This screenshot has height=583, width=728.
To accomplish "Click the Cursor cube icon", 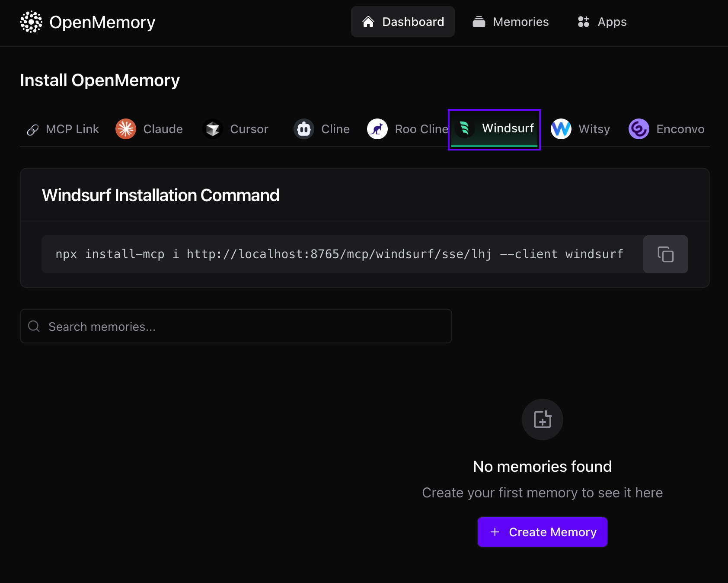I will [213, 129].
